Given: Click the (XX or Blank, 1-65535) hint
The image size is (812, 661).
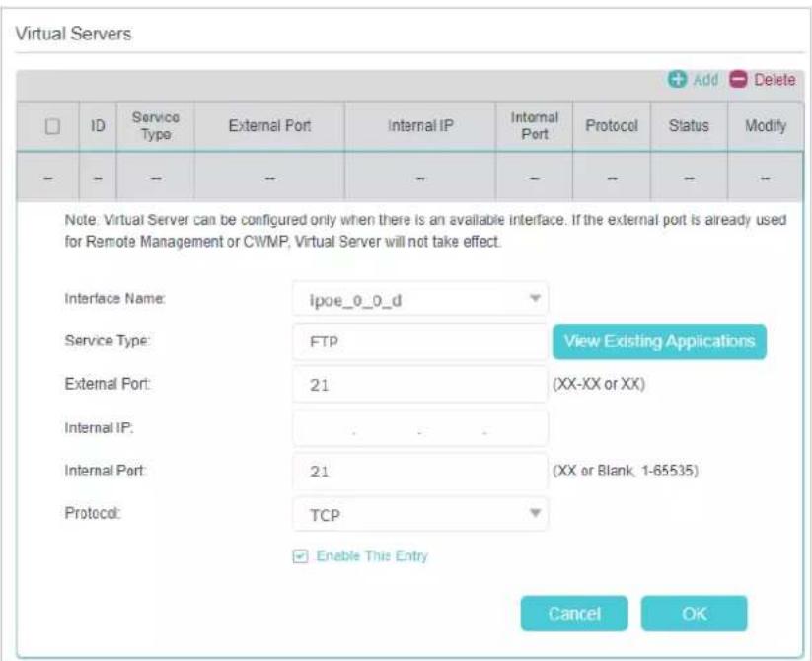Looking at the screenshot, I should pyautogui.click(x=626, y=471).
